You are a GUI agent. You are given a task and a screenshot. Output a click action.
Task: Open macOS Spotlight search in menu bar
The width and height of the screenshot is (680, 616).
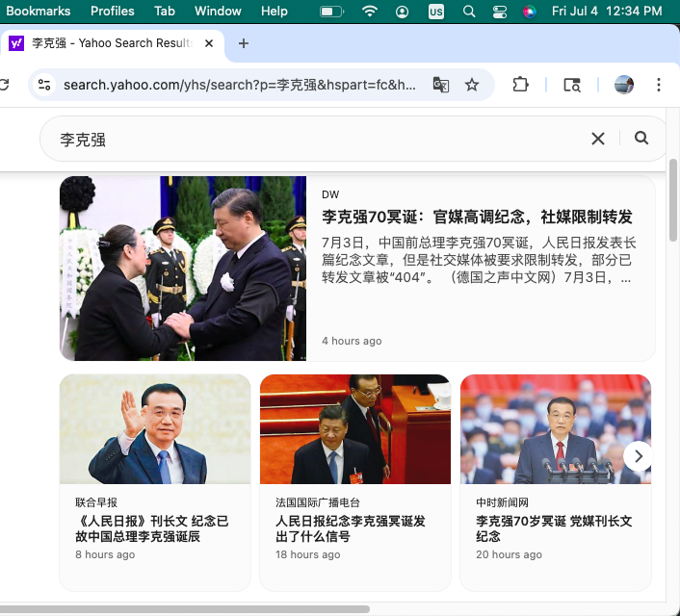click(x=469, y=12)
